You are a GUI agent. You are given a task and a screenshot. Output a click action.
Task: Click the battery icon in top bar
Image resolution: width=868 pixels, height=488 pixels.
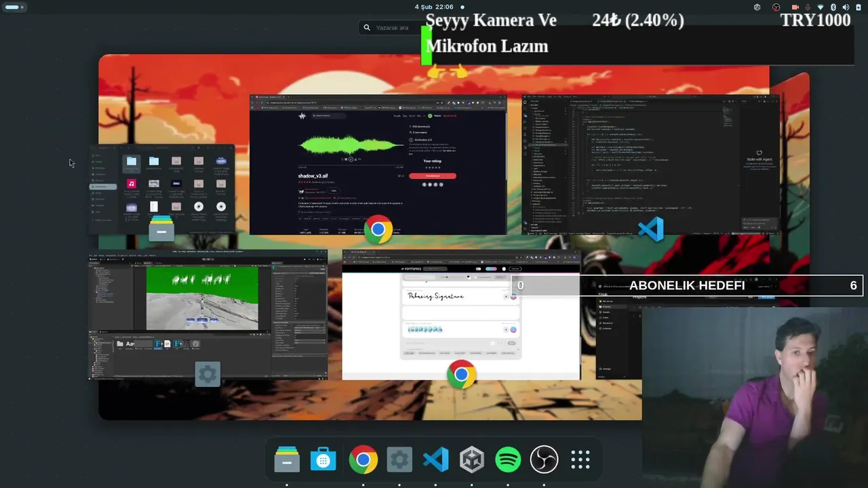859,7
